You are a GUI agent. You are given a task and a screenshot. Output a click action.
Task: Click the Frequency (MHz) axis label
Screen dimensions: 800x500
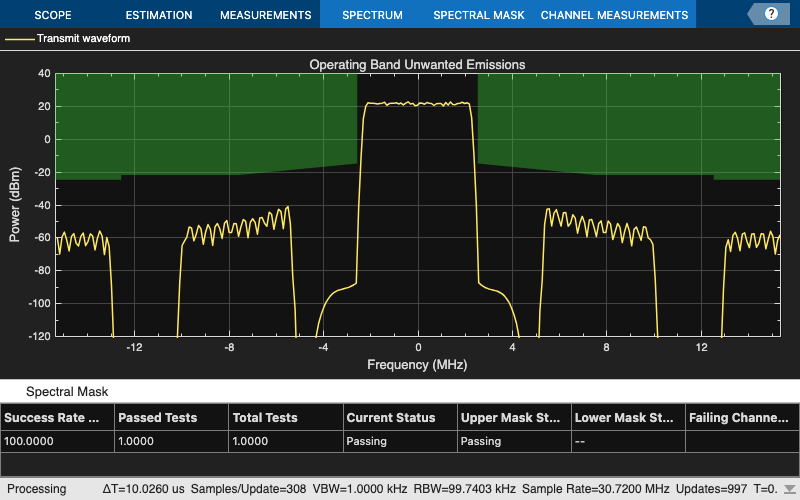[x=417, y=364]
